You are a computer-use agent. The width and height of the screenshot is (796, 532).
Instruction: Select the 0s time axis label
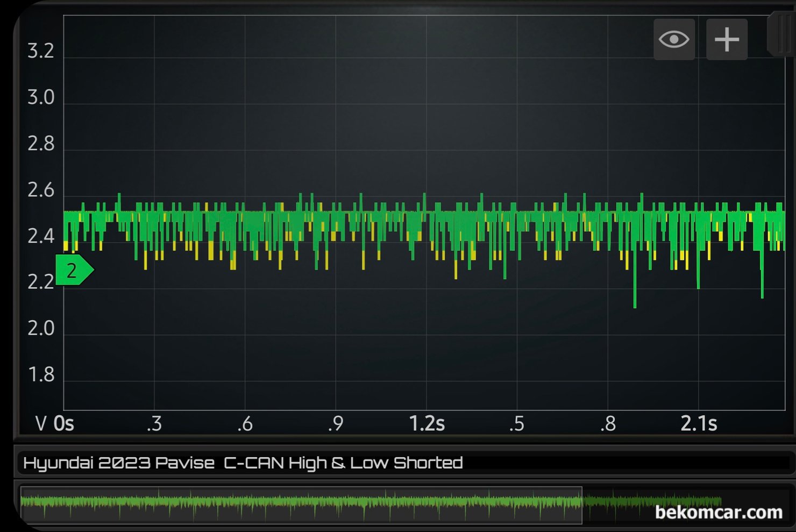coord(64,424)
